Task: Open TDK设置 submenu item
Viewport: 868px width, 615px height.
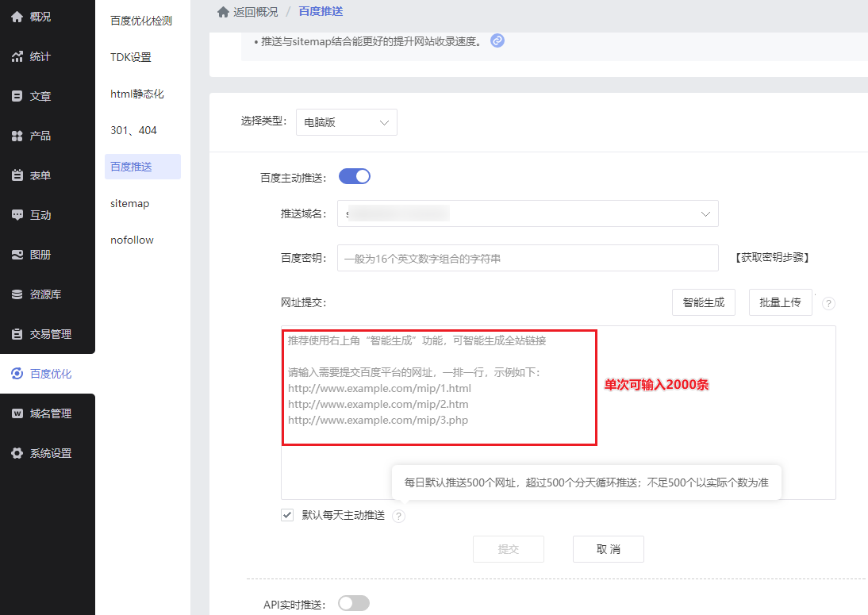Action: click(x=131, y=57)
